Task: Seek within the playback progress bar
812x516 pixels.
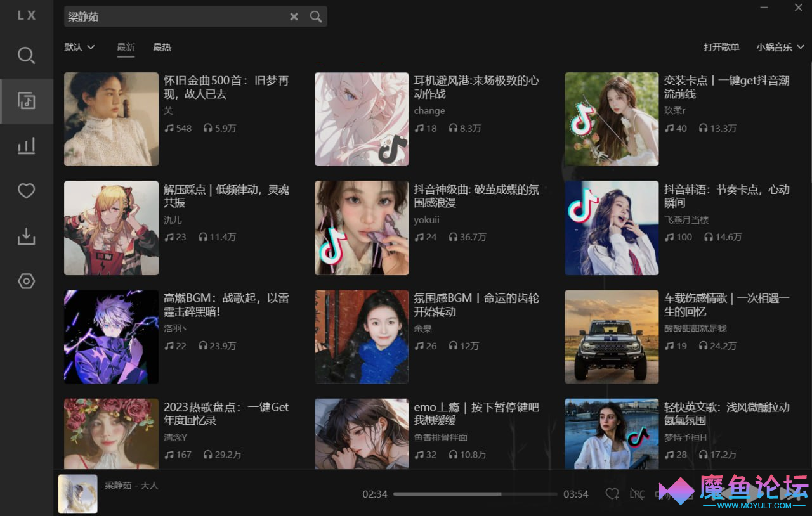Action: coord(475,494)
